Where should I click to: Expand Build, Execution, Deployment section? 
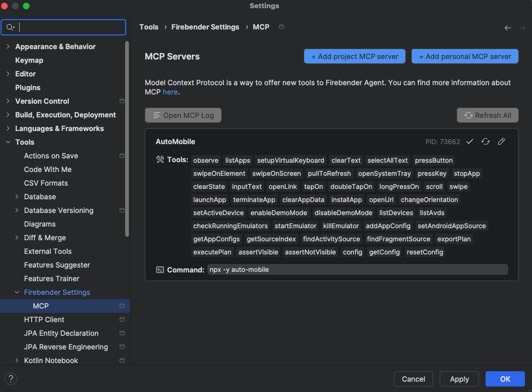[x=8, y=115]
